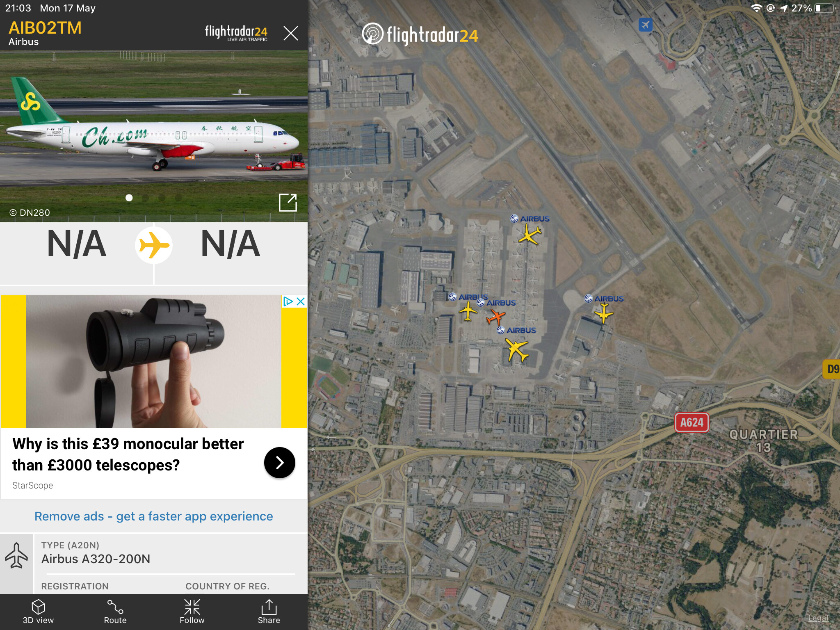Tap the Follow aircraft icon
The image size is (840, 630).
(192, 612)
